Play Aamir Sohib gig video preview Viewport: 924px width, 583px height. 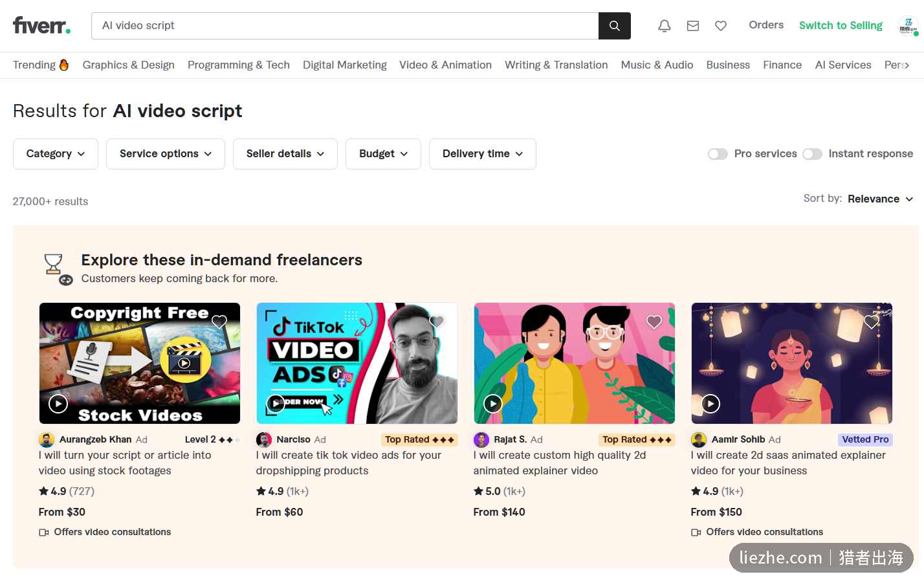click(710, 404)
